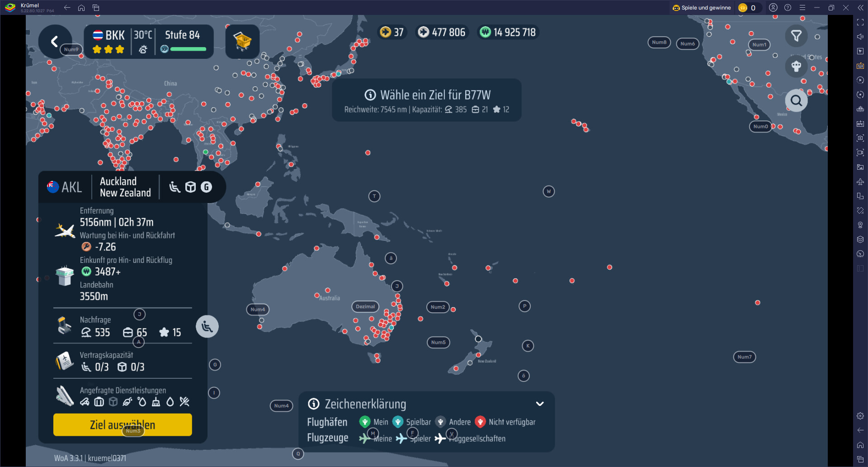Click the green W money balance
868x467 pixels.
(508, 32)
